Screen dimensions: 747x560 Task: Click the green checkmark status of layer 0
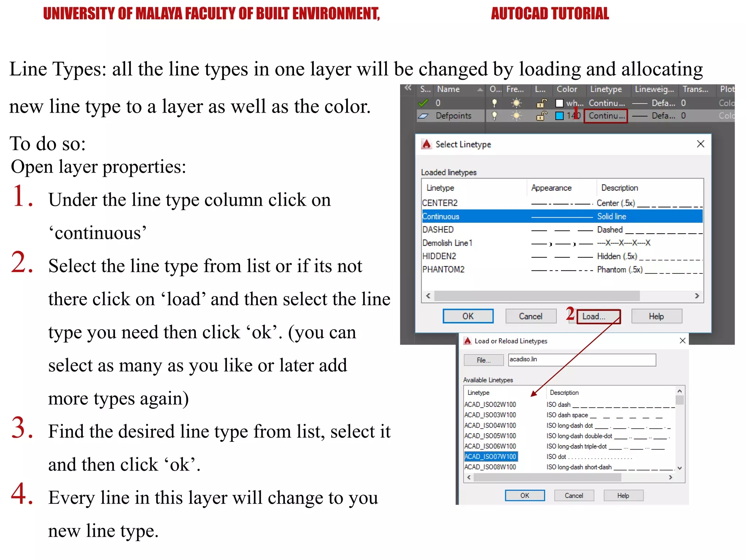[423, 103]
